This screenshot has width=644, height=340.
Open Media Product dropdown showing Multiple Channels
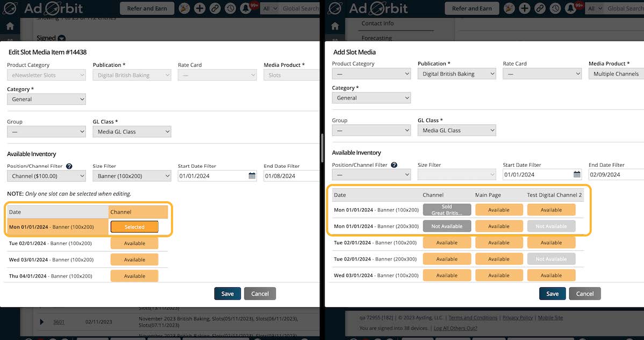point(616,74)
